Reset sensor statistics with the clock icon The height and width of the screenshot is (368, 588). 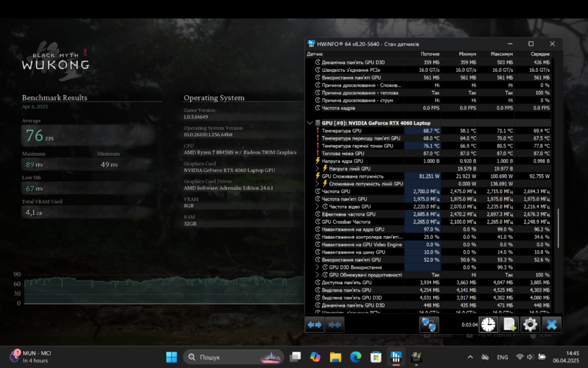(x=488, y=324)
